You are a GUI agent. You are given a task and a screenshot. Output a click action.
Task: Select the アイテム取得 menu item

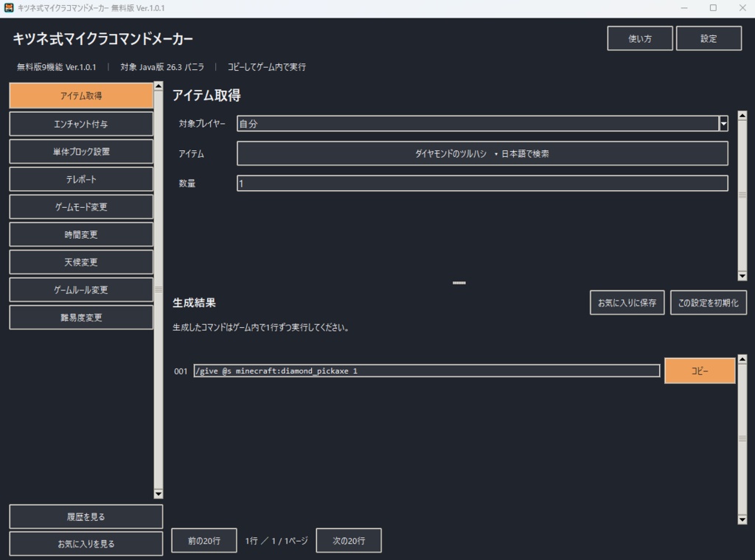tap(81, 96)
